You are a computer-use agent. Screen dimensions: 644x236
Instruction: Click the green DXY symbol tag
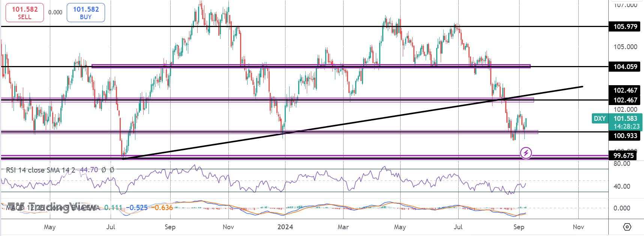click(x=599, y=119)
